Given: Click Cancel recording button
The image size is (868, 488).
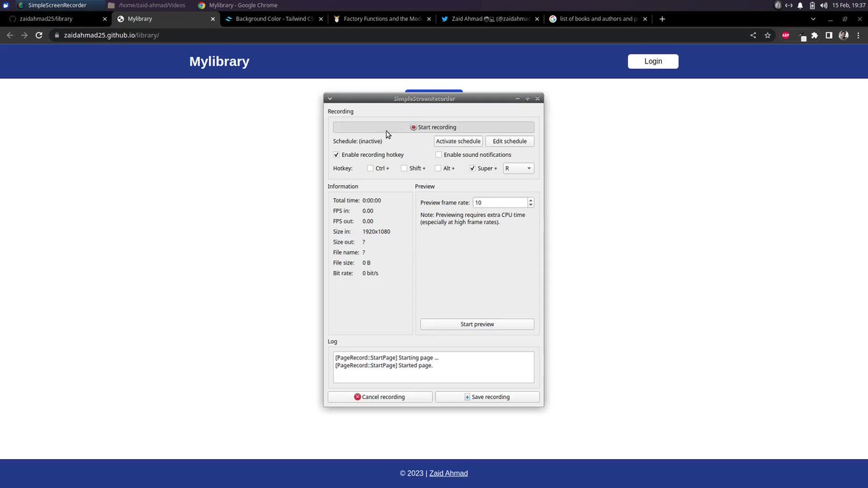Looking at the screenshot, I should click(x=380, y=397).
